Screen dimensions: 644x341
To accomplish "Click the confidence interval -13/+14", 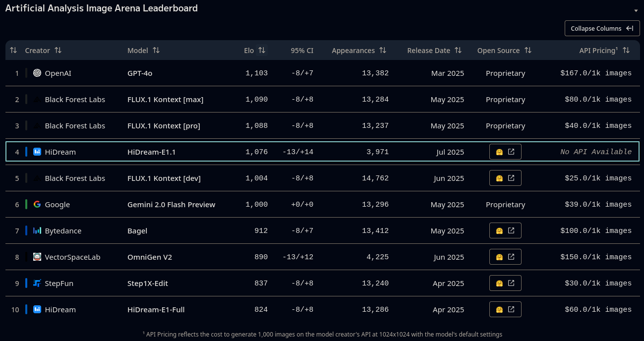I will click(297, 152).
